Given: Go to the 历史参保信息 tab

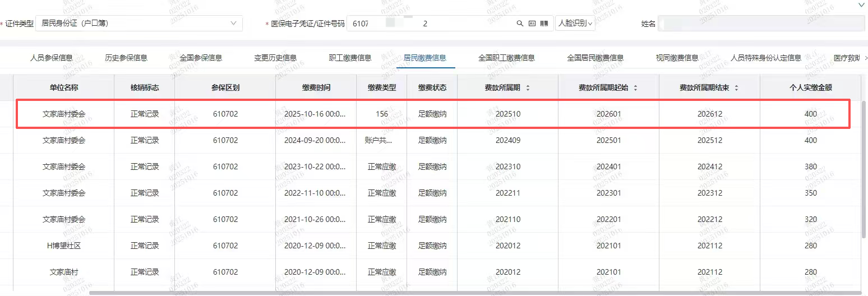Looking at the screenshot, I should coord(126,58).
